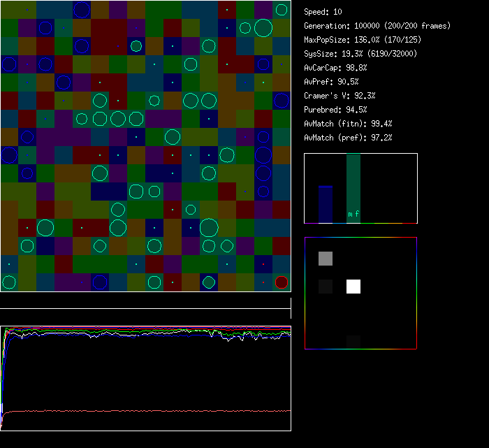Click the tall teal bar in bar chart
Screen dimensions: 489x448
coord(353,185)
